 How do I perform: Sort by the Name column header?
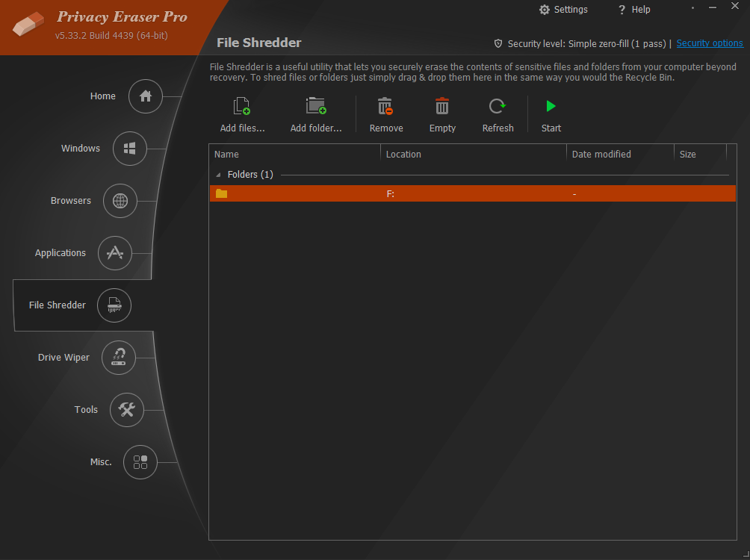[x=294, y=154]
